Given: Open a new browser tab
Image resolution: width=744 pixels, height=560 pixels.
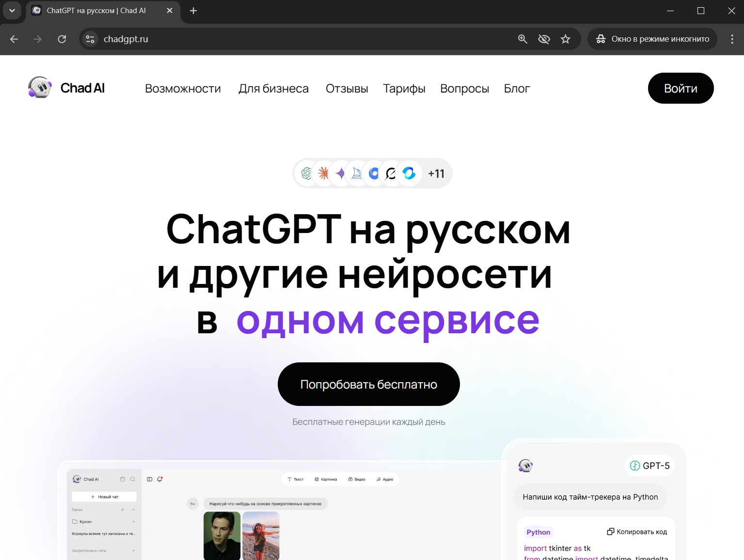Looking at the screenshot, I should click(193, 11).
